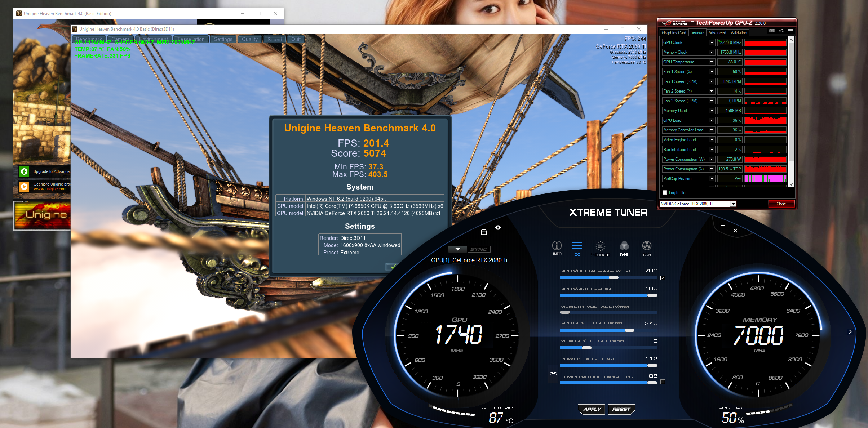Click the Sensors tab in GPU-Z
Viewport: 868px width, 428px height.
pos(697,32)
